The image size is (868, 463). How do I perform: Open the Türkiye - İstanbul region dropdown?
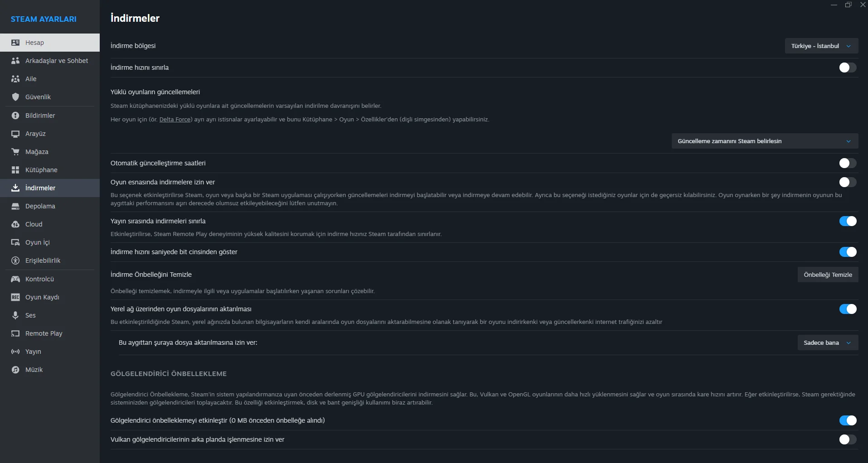(x=821, y=46)
